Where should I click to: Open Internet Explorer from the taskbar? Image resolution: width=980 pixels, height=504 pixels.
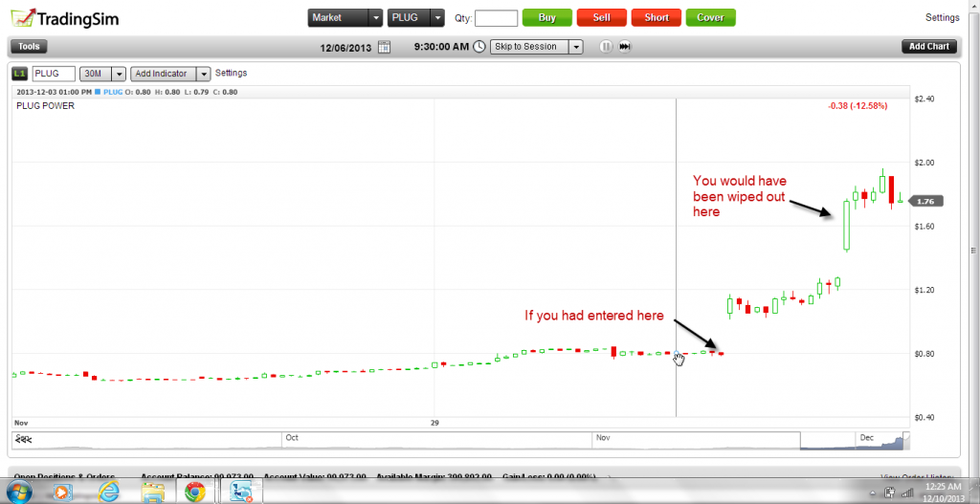pos(108,493)
